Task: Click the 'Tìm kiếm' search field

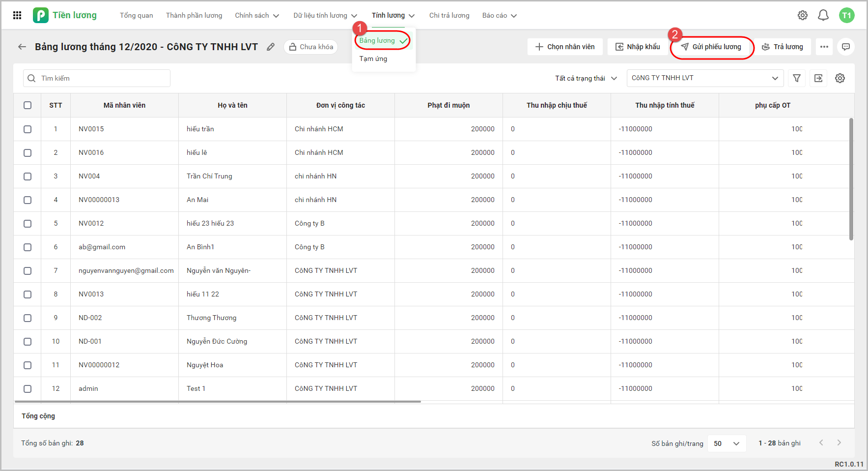Action: (x=97, y=78)
